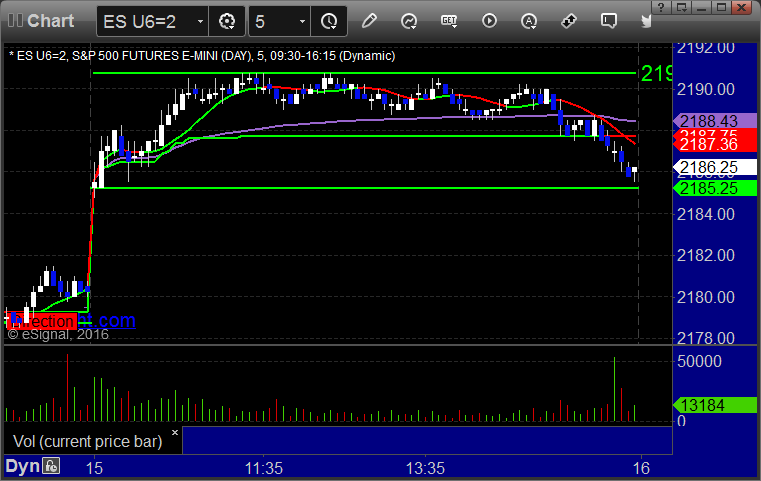Click the 50000 volume axis label
This screenshot has width=761, height=481.
[x=699, y=361]
